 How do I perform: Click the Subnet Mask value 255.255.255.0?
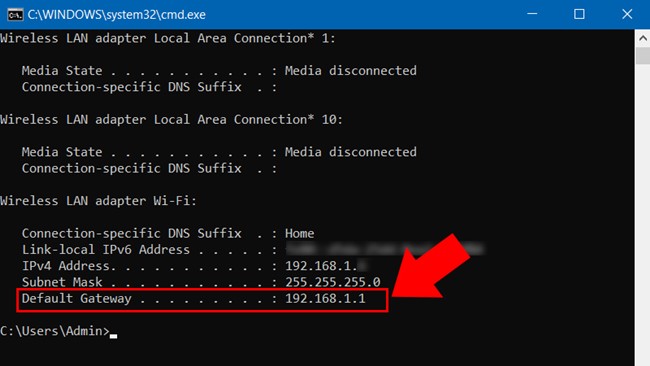[x=332, y=282]
